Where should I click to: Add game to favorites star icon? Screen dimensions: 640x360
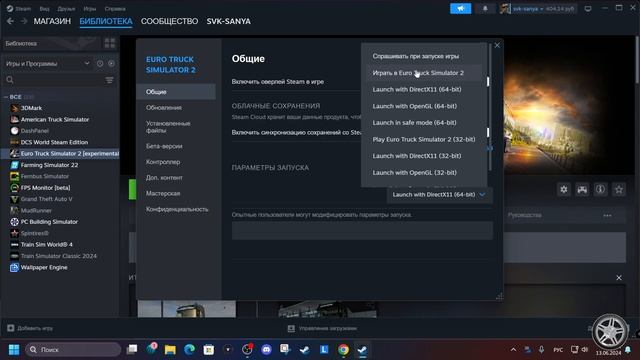pyautogui.click(x=619, y=189)
